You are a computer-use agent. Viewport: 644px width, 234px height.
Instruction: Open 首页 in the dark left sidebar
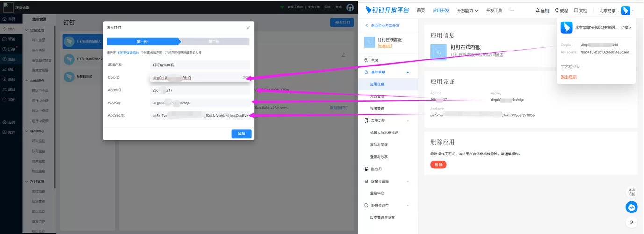pos(9,19)
